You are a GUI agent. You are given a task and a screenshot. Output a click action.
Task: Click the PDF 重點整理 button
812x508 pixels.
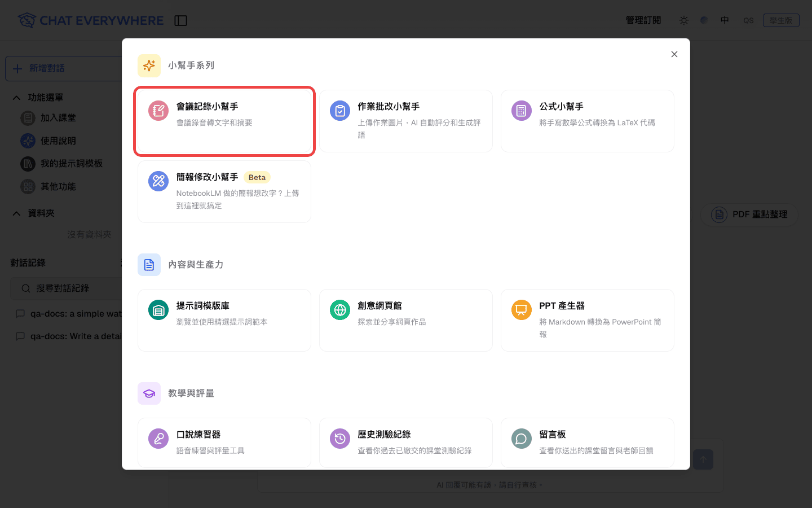coord(749,214)
